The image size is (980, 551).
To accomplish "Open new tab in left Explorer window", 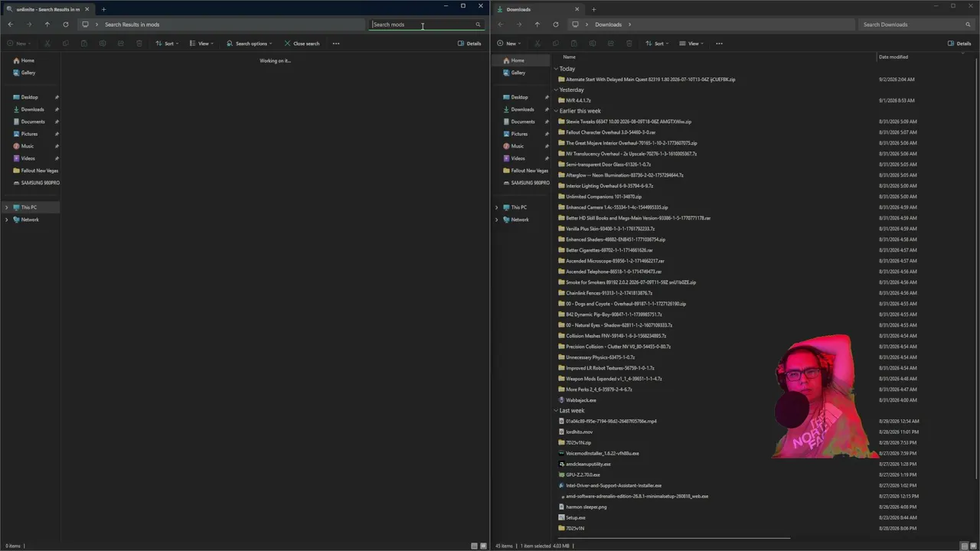I will point(103,9).
